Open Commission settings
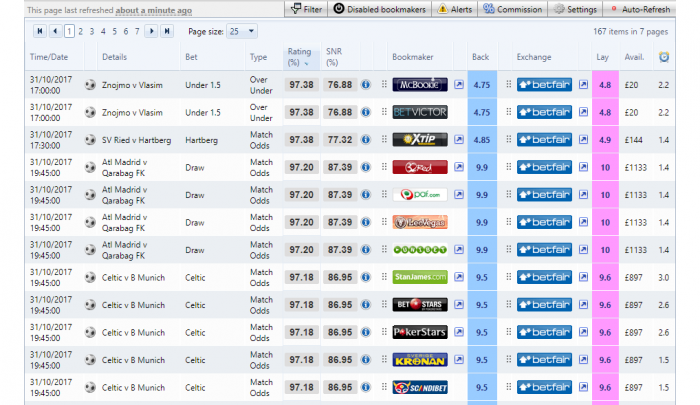 (512, 9)
